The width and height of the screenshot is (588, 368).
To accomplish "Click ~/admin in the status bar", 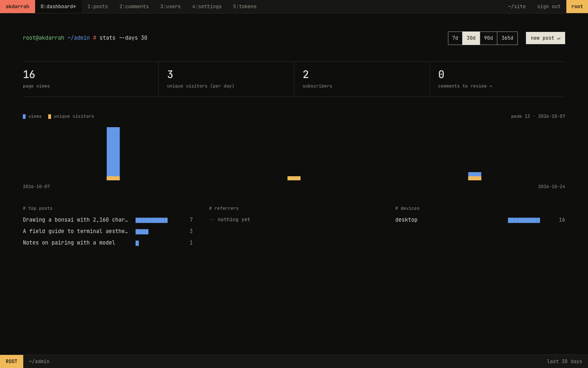I will [x=39, y=361].
